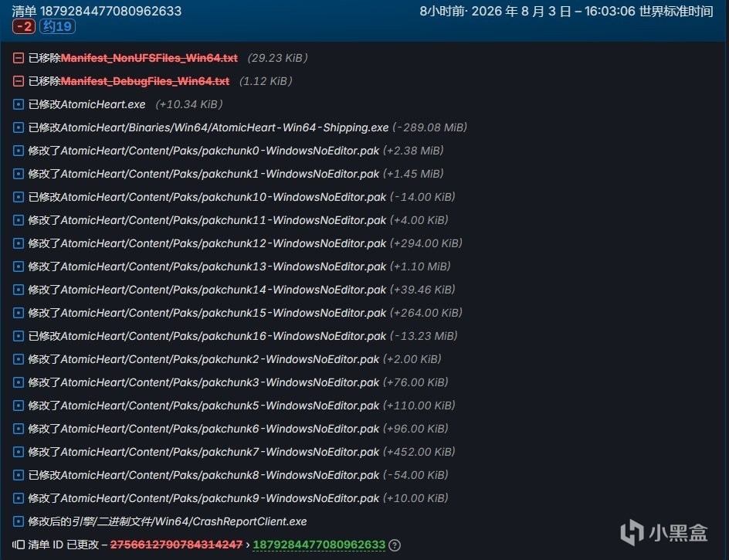Click modified icon beside pakchunk7-WindowsNoEditor.pak

tap(19, 452)
